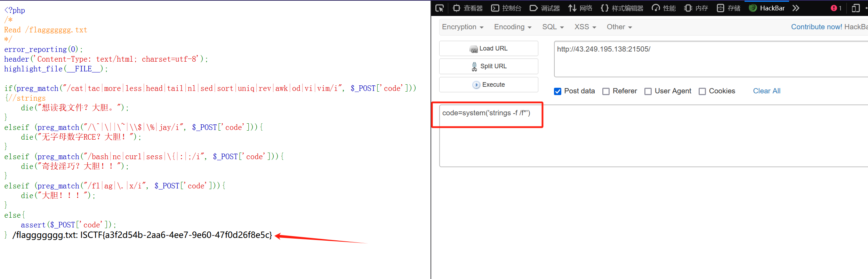The height and width of the screenshot is (279, 868).
Task: Enable the Cookies checkbox
Action: [x=702, y=91]
